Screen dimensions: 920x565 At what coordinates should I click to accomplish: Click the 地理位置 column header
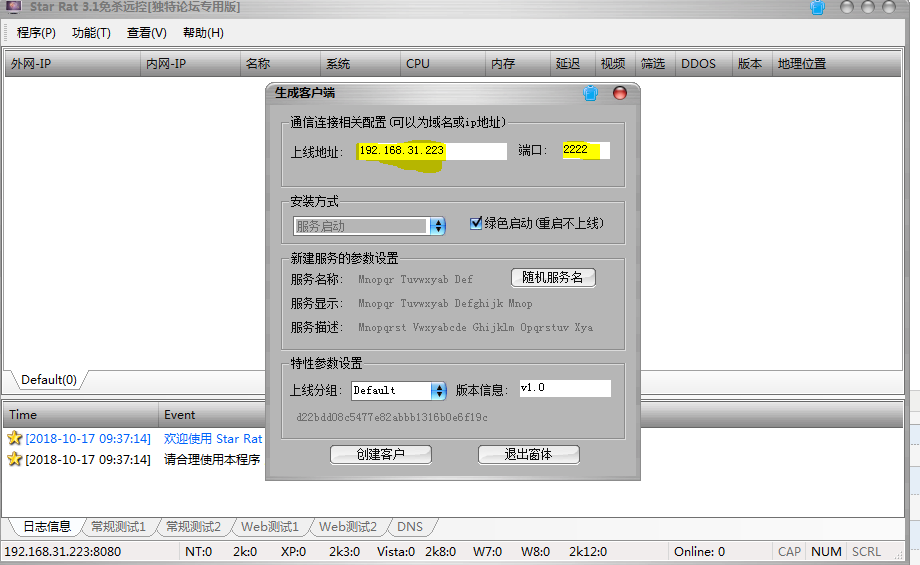(x=836, y=63)
